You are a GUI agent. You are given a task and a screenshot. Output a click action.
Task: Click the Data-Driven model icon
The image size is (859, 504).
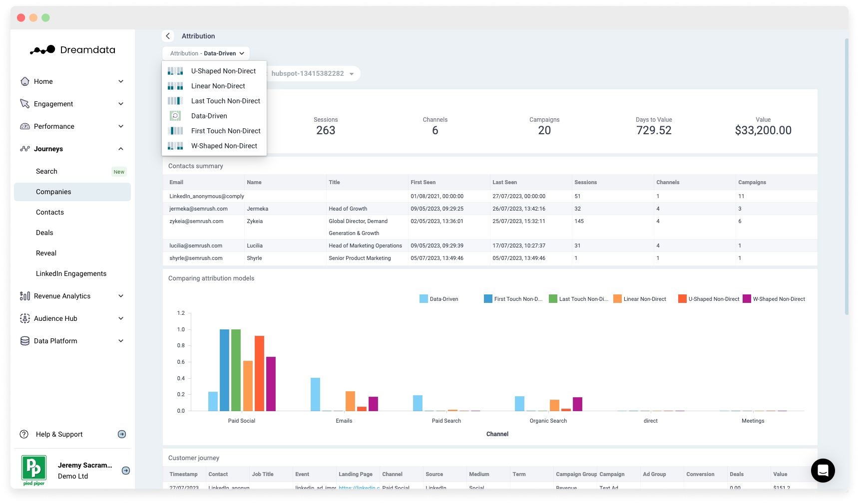pos(175,116)
